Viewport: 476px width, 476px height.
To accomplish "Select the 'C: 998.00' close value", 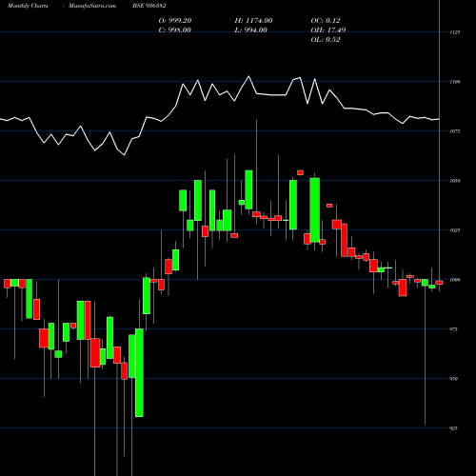I will [174, 30].
